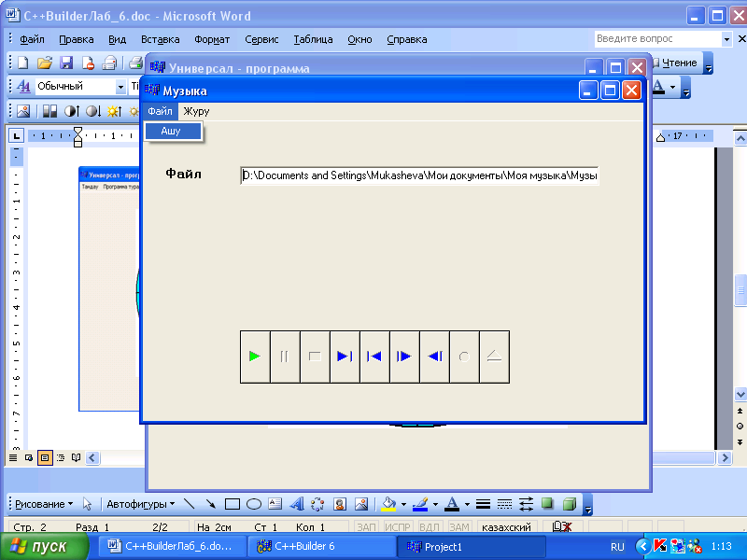747x560 pixels.
Task: Click the green Play button in media player
Action: click(255, 357)
